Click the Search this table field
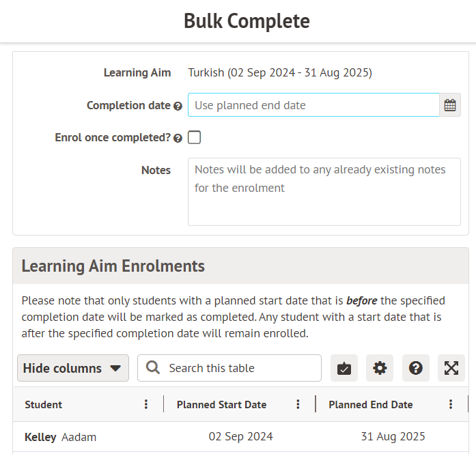Screen dimensions: 476x454 [x=239, y=368]
